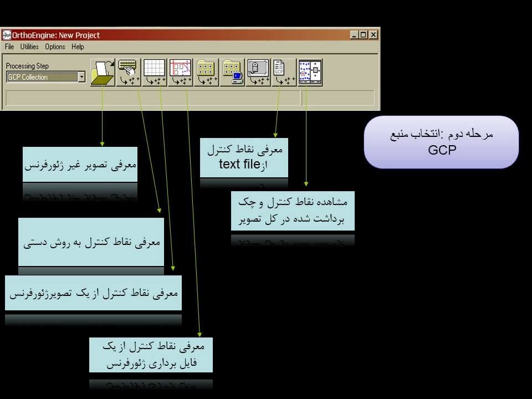The width and height of the screenshot is (532, 399).
Task: Open chip database folder with computer icon
Action: click(x=232, y=73)
